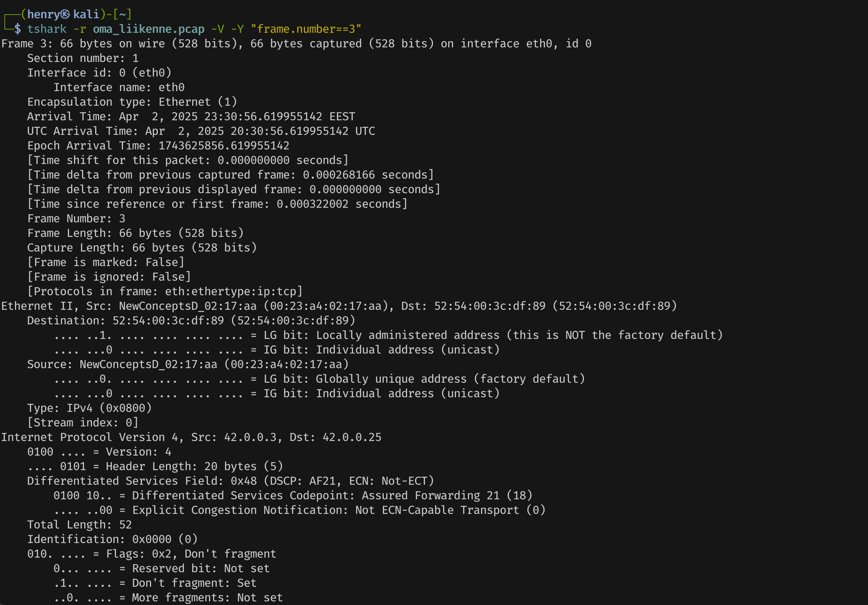Image resolution: width=868 pixels, height=605 pixels.
Task: Click the Kali symbol in the prompt
Action: click(x=65, y=14)
